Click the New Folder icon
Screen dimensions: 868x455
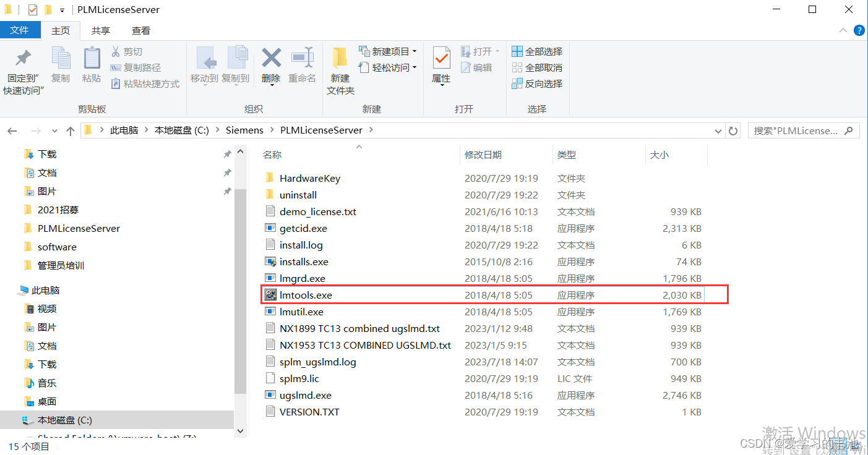pyautogui.click(x=340, y=59)
